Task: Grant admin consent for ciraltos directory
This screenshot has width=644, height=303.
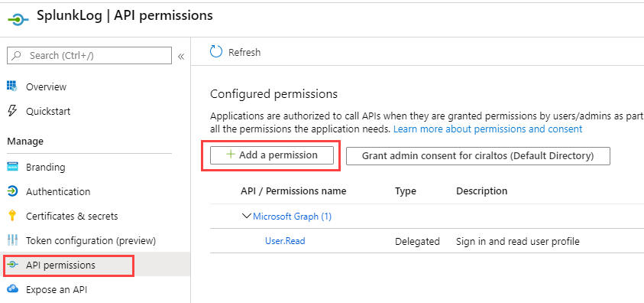Action: pyautogui.click(x=478, y=156)
